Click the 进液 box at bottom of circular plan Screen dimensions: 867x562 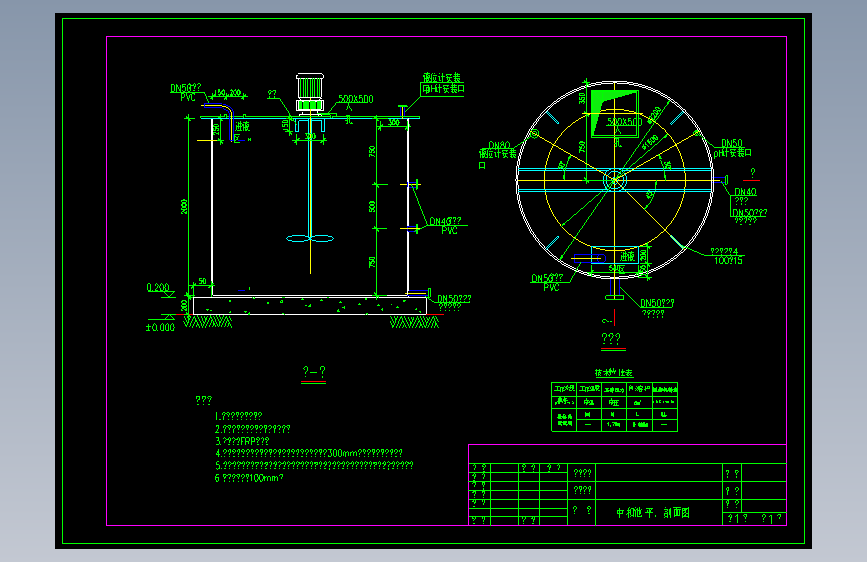pyautogui.click(x=615, y=257)
